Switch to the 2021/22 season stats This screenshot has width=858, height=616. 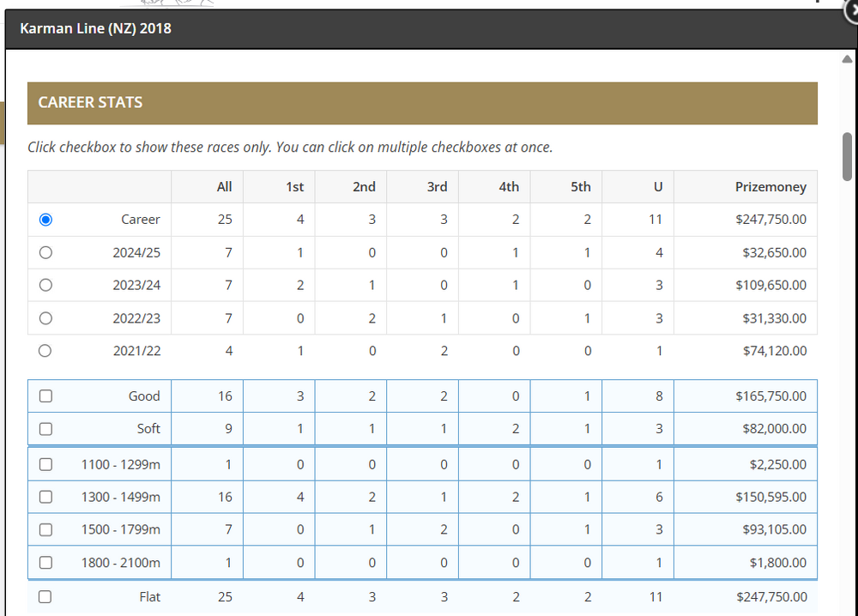tap(46, 350)
